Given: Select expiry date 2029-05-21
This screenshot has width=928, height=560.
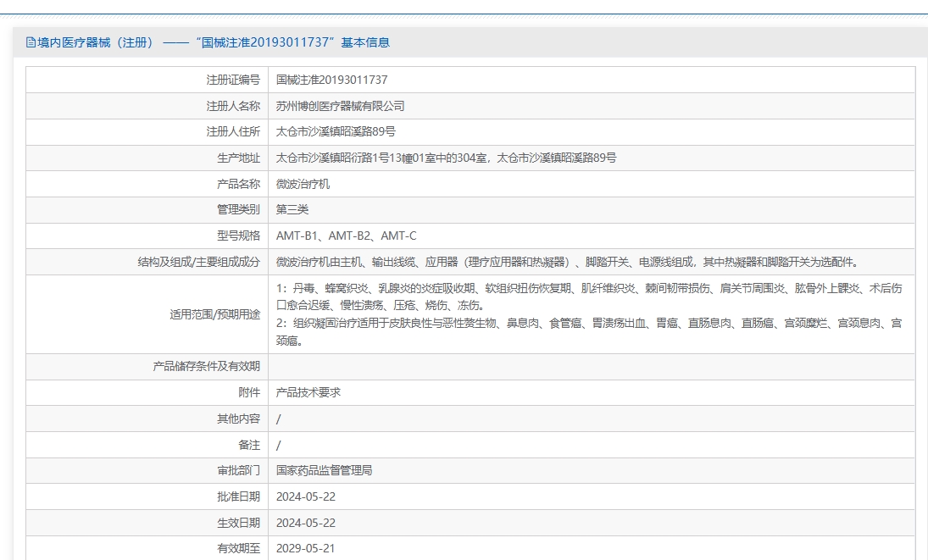Looking at the screenshot, I should click(x=306, y=549).
